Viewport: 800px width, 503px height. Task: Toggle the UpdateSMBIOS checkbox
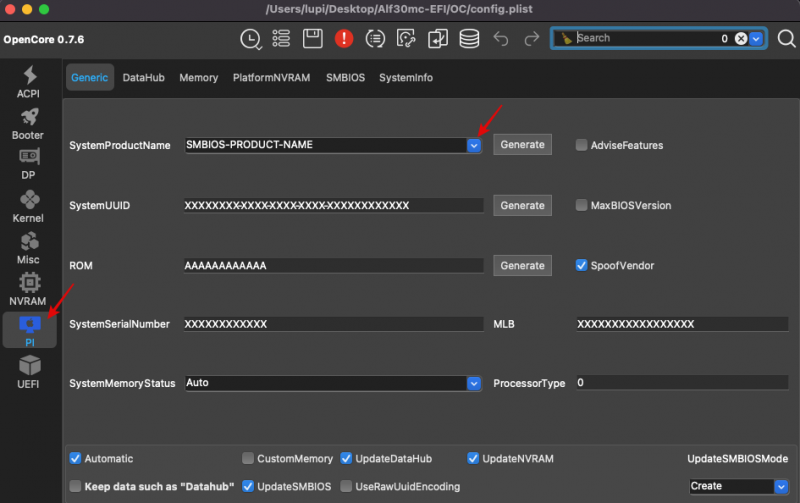[248, 486]
